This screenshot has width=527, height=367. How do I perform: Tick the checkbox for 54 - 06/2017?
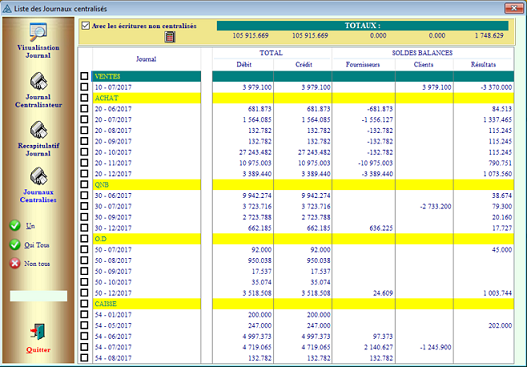click(x=84, y=336)
